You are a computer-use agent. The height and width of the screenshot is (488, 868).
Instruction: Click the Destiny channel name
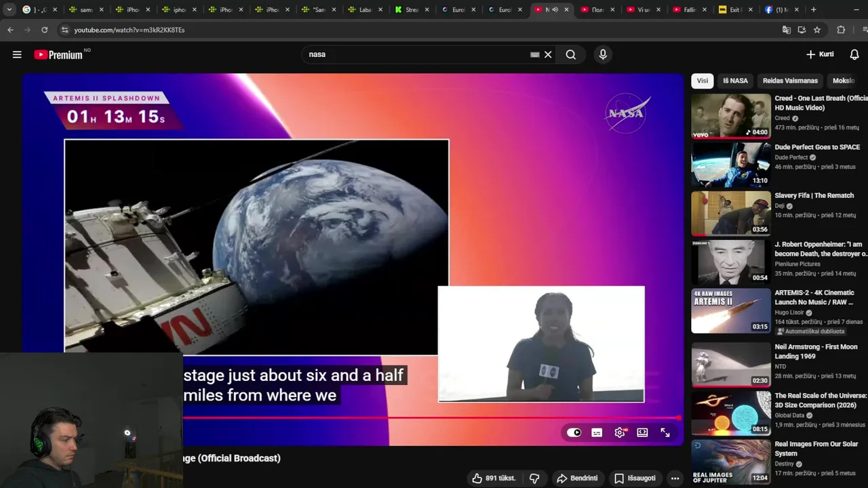(x=785, y=464)
